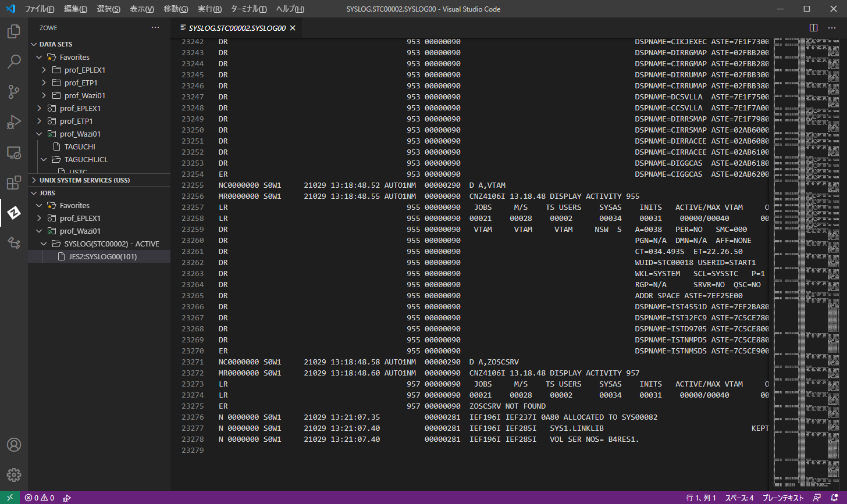Click the 行 1, 列 1 cursor position indicator

coord(701,498)
